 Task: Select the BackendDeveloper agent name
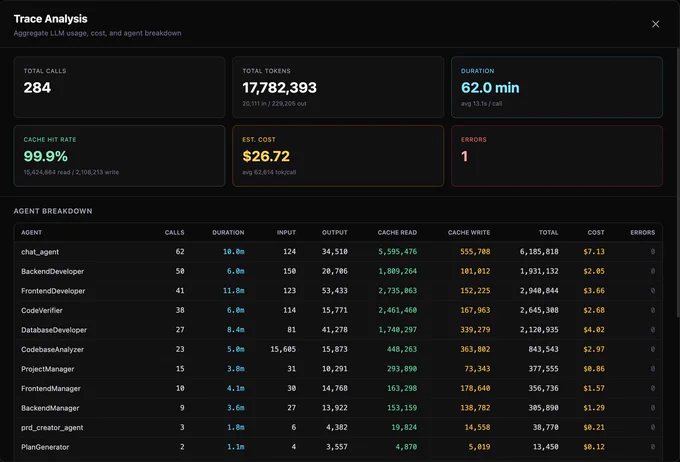[52, 271]
